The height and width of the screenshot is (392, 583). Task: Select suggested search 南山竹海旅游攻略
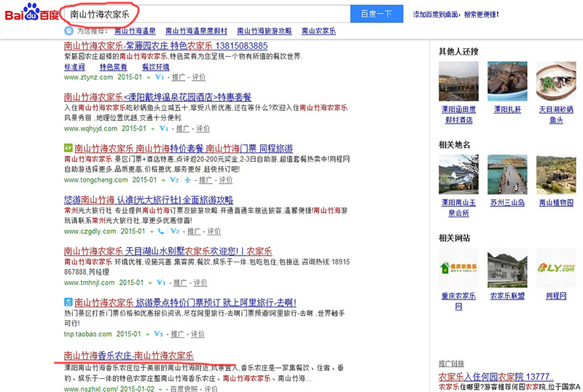(265, 31)
